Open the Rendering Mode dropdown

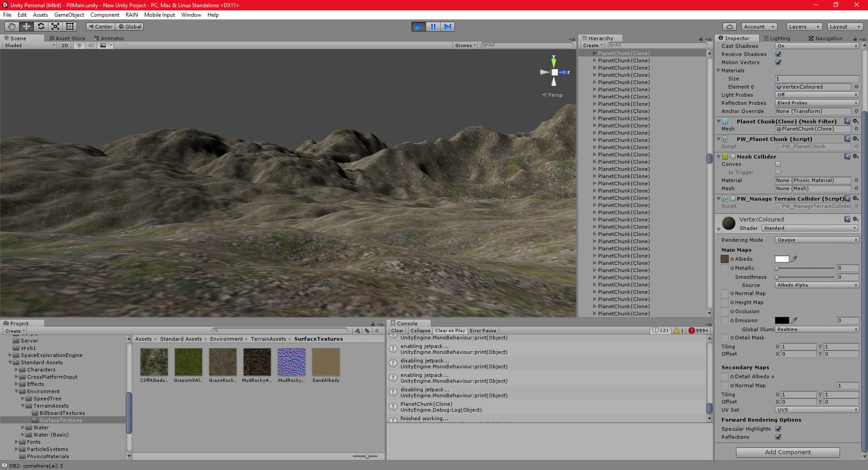(816, 240)
